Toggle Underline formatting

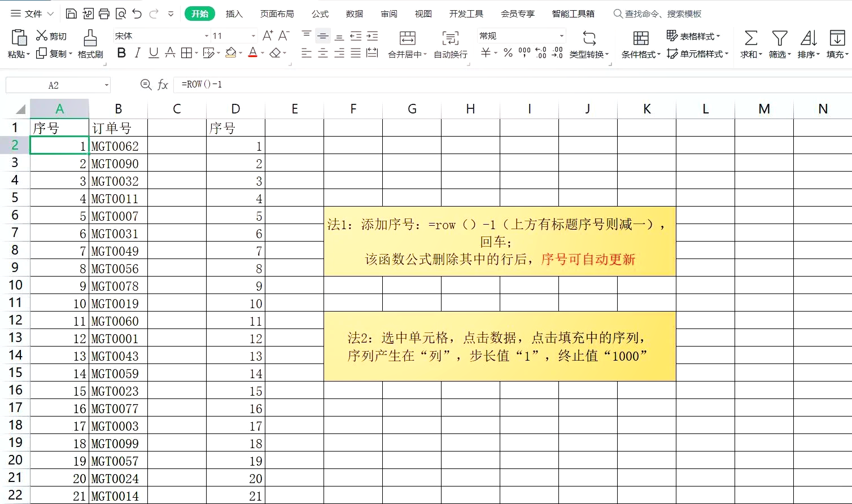pos(154,53)
